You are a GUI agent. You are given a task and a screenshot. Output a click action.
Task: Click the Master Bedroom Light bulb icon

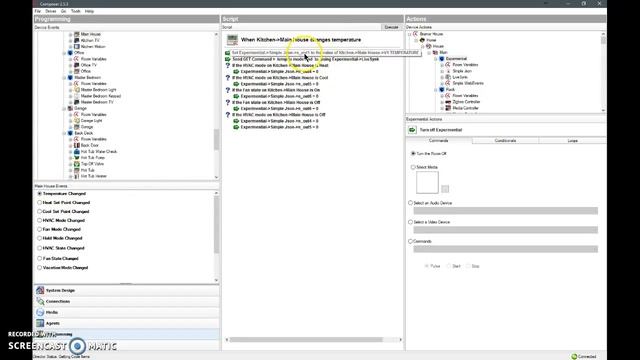[76, 90]
